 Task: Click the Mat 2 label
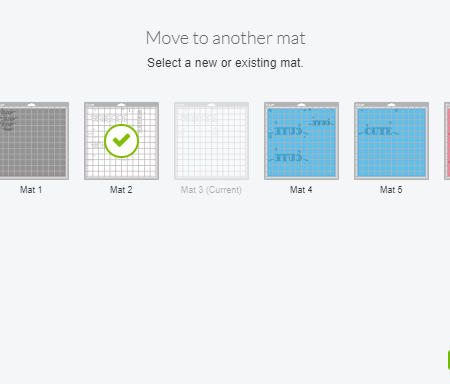tap(121, 190)
